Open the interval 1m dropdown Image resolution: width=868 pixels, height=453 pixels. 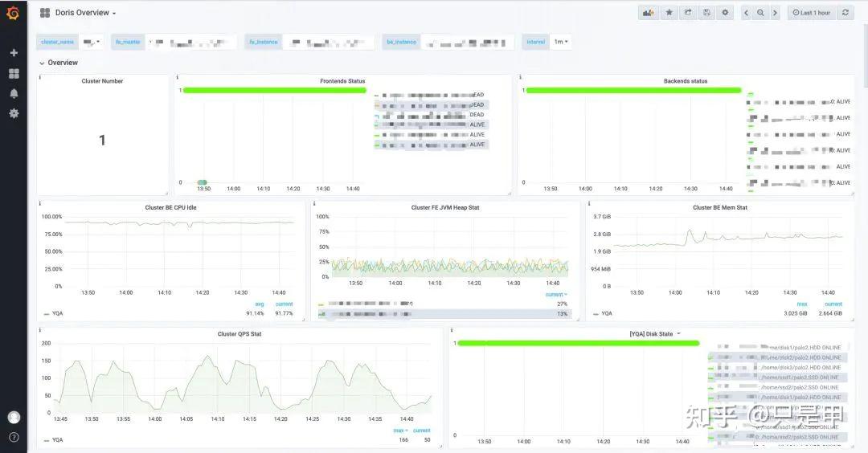pos(561,42)
